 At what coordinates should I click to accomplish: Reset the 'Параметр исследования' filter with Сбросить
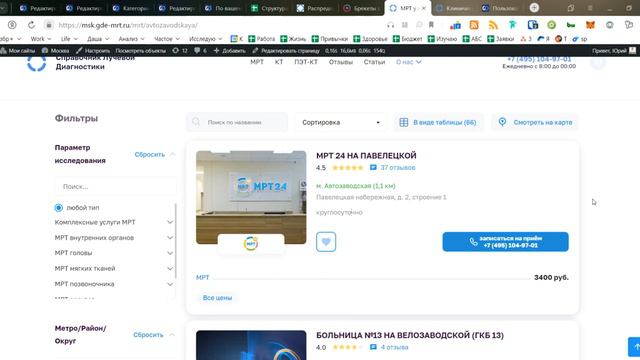tap(149, 154)
